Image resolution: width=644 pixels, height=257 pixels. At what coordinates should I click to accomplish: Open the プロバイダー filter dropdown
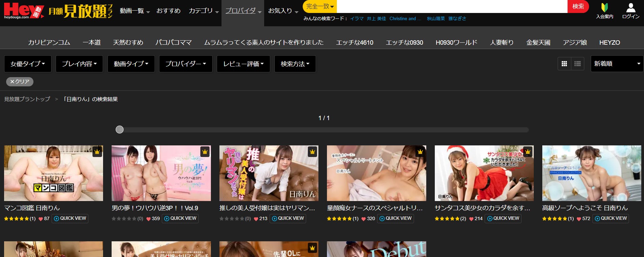(186, 64)
